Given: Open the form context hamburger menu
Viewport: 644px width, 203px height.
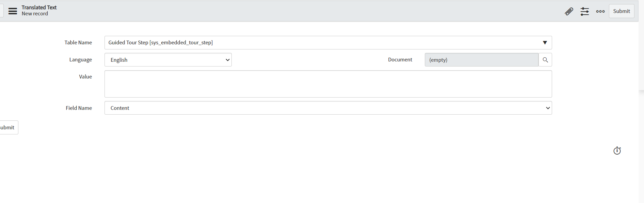Looking at the screenshot, I should pyautogui.click(x=13, y=11).
